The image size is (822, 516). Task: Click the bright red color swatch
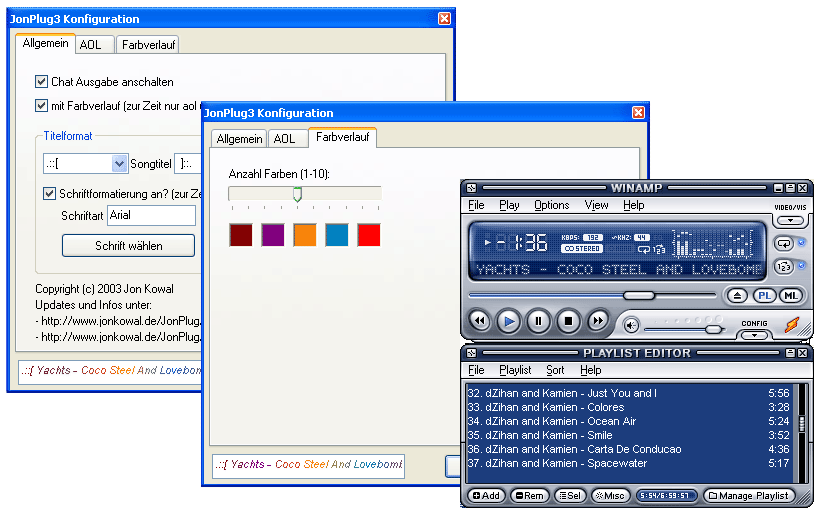click(369, 235)
